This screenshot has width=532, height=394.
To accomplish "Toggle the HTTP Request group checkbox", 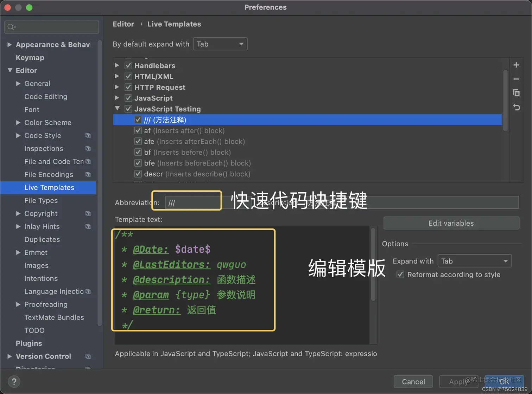I will [x=128, y=87].
